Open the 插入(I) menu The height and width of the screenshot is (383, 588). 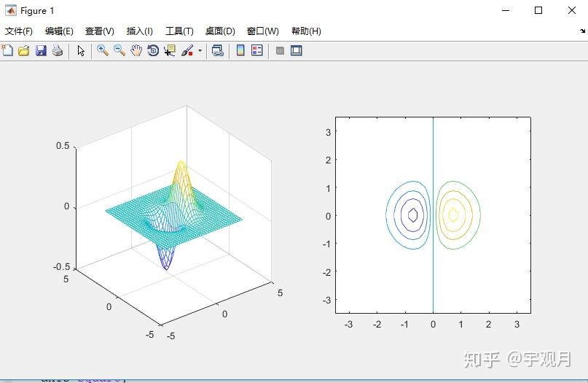click(140, 31)
